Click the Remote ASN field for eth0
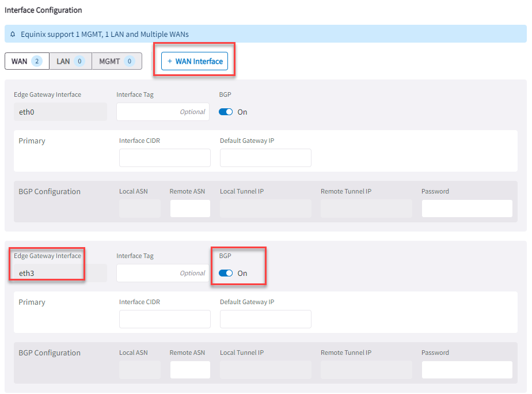The image size is (532, 394). pyautogui.click(x=190, y=208)
